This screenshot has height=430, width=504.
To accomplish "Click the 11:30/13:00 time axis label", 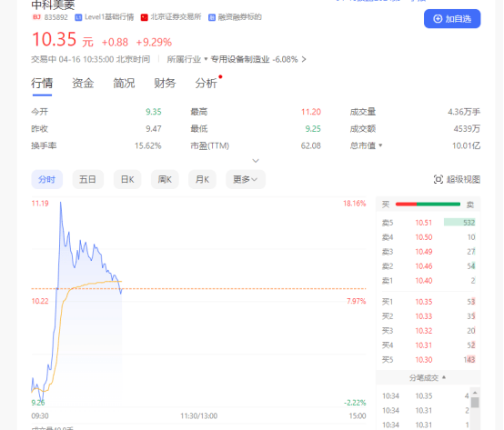I will [199, 415].
